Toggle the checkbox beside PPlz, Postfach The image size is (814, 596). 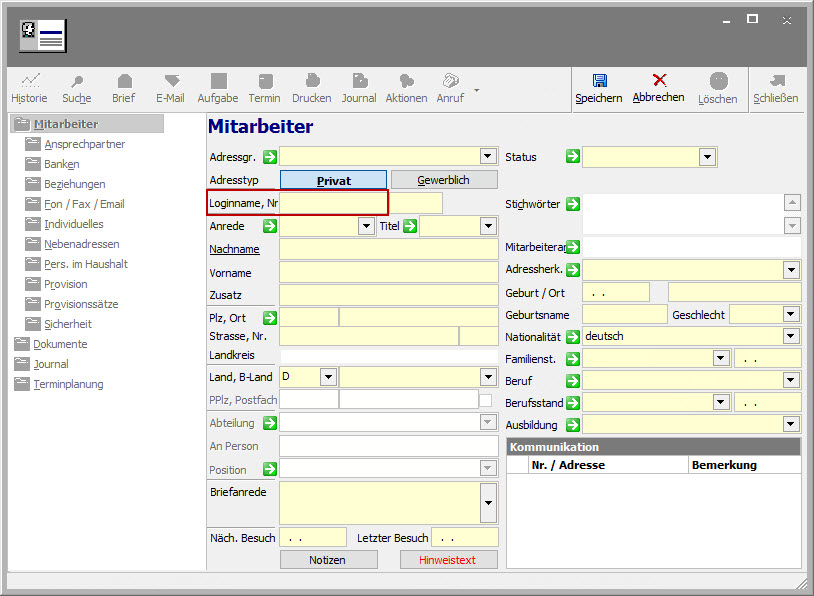point(485,400)
